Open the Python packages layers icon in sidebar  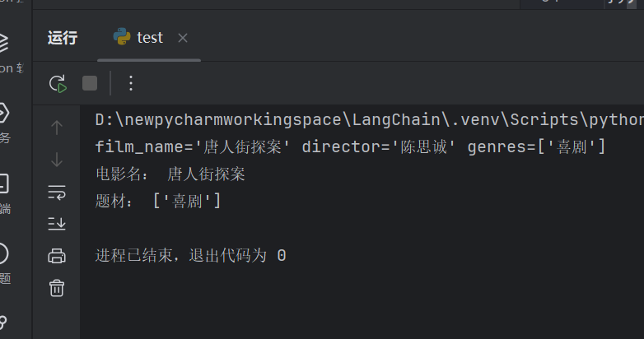pyautogui.click(x=3, y=43)
